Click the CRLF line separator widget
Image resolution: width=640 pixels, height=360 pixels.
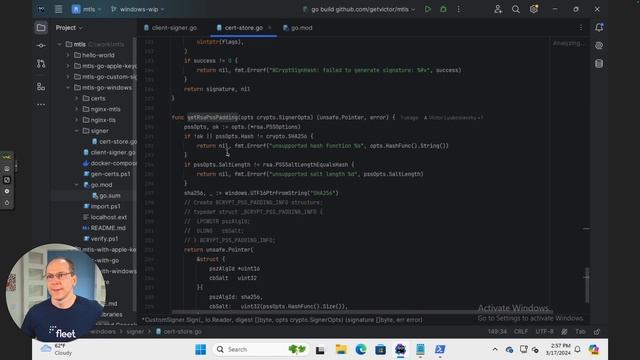point(521,331)
